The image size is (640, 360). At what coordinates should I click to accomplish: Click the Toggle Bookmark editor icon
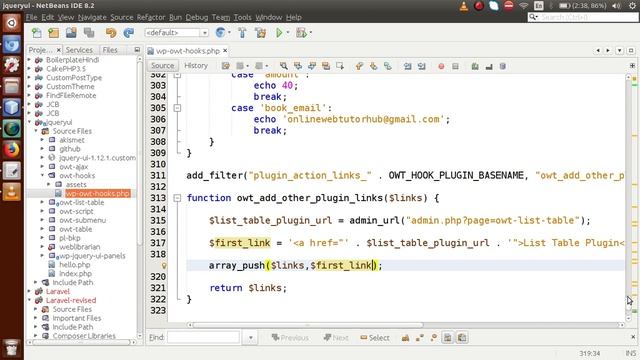coord(388,66)
